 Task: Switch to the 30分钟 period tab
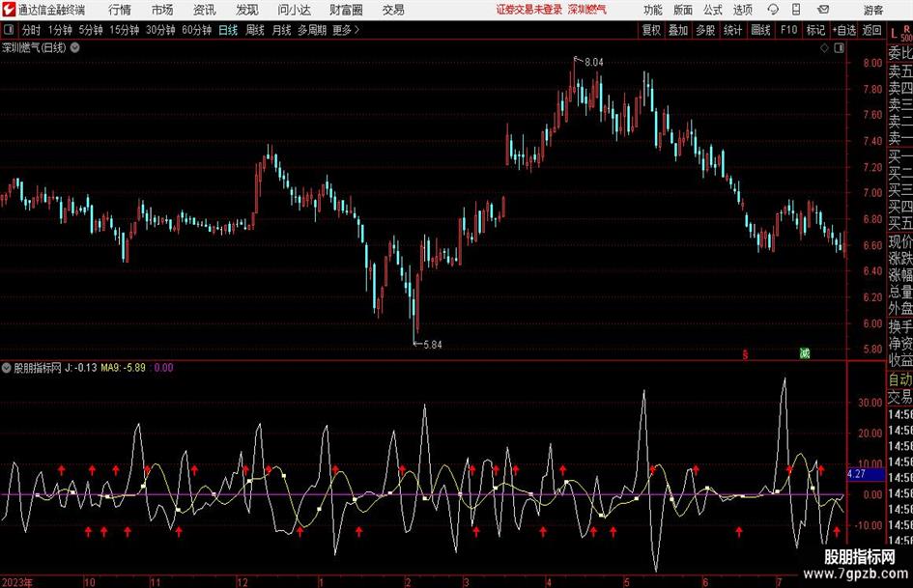point(160,30)
